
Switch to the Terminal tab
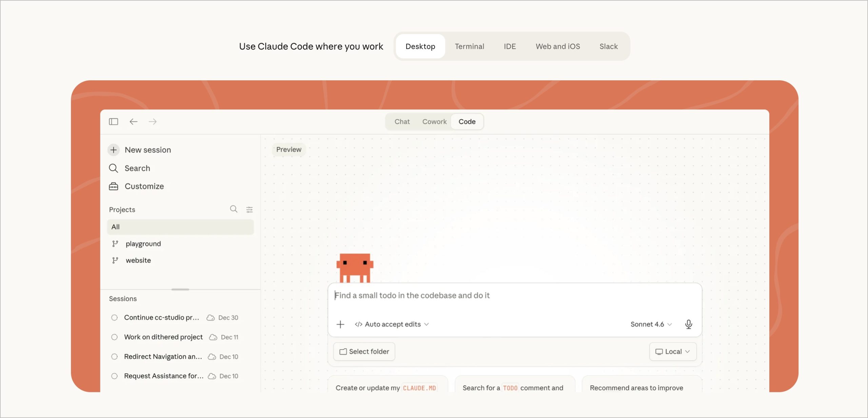[x=469, y=46]
